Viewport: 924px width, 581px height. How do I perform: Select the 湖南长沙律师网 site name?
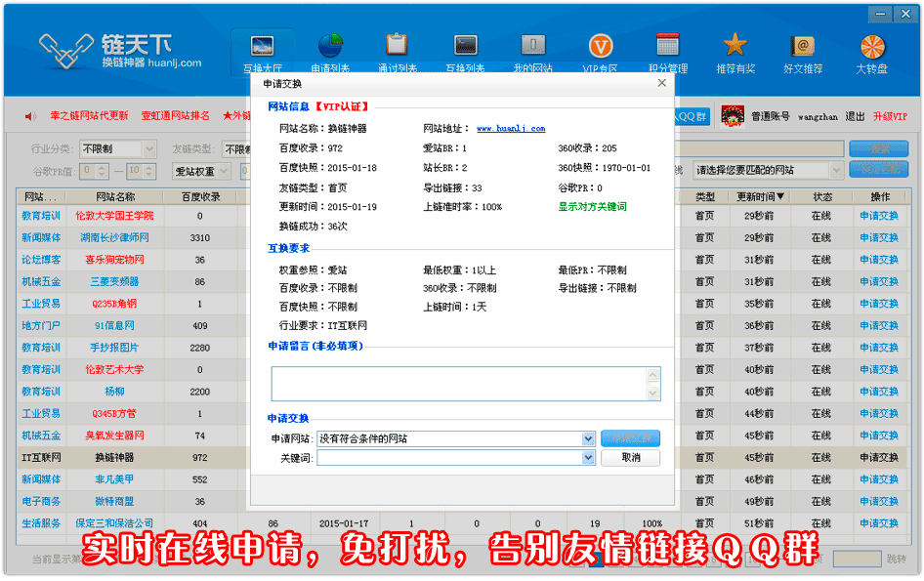tap(114, 237)
